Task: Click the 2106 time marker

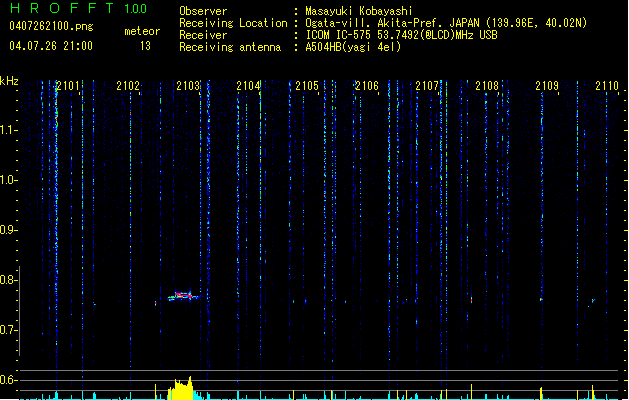Action: 367,86
